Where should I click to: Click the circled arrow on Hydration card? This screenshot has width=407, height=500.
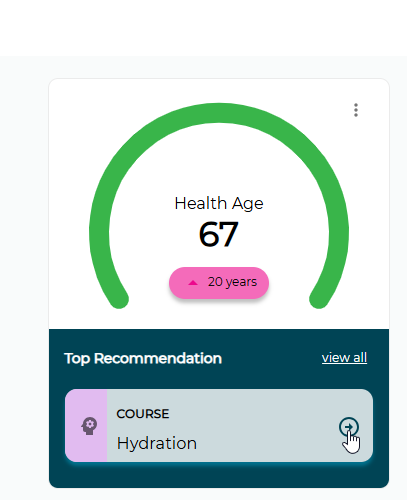click(349, 427)
